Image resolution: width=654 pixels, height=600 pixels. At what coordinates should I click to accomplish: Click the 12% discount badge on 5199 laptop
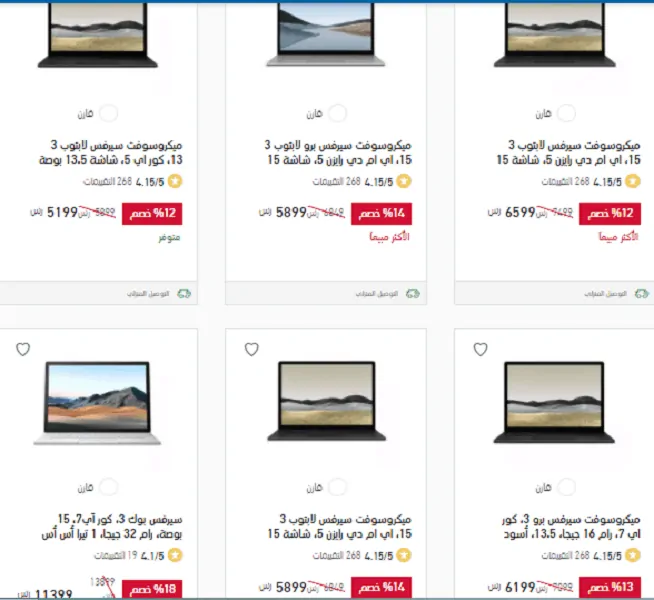coord(152,213)
